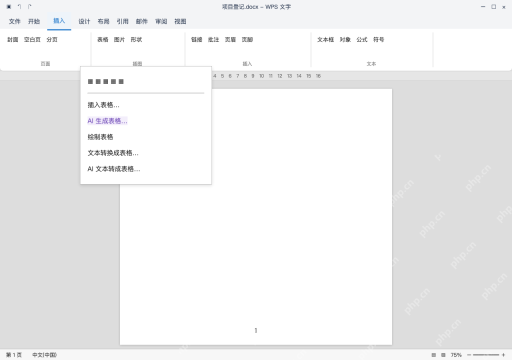Click first view mode icon in status bar
The image size is (512, 360).
pyautogui.click(x=434, y=355)
